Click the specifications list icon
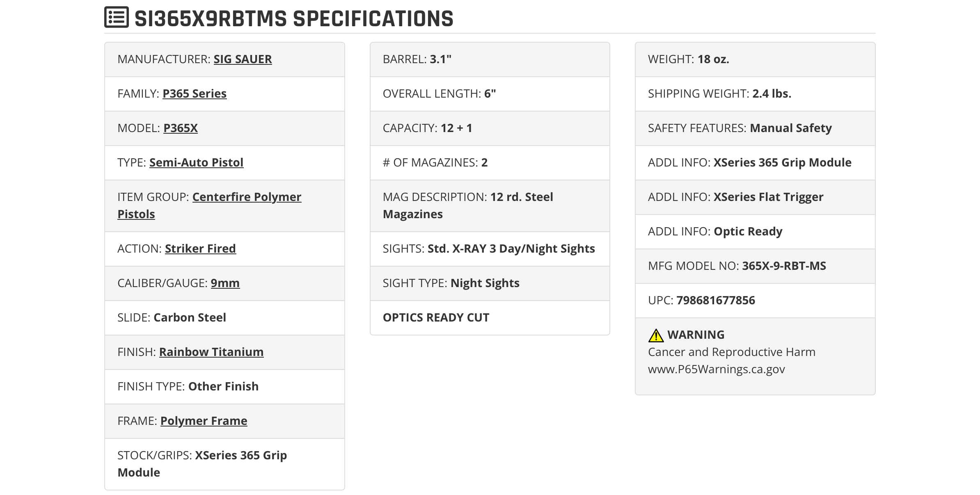This screenshot has height=495, width=980. [x=117, y=17]
